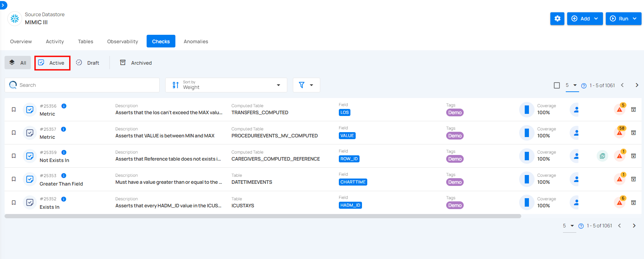This screenshot has width=644, height=259.
Task: Bookmark check #25352
Action: tap(14, 203)
